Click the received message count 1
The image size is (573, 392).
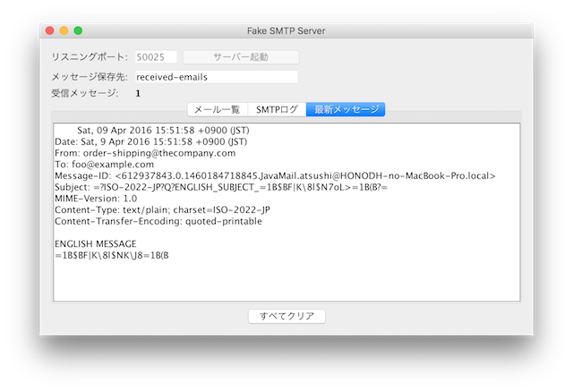pos(138,92)
